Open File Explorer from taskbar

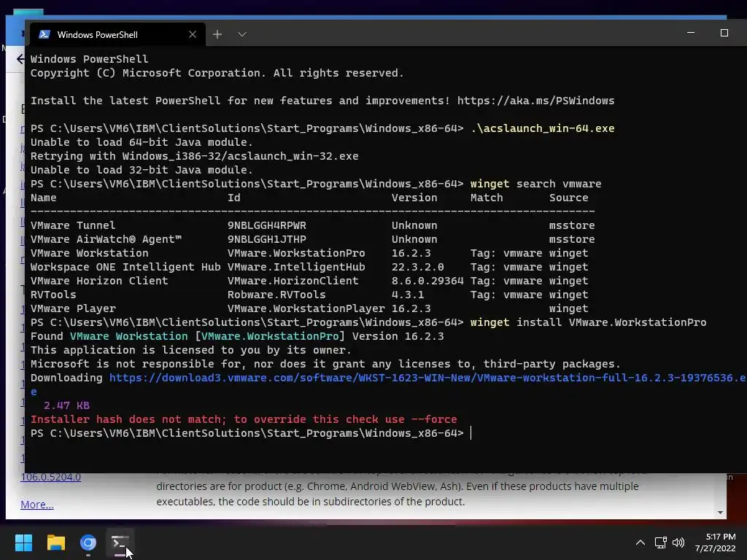55,542
